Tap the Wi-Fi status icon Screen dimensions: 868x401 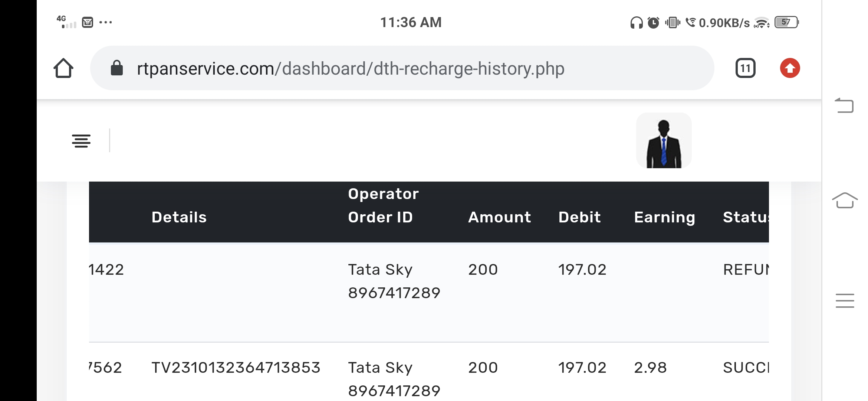click(x=762, y=23)
